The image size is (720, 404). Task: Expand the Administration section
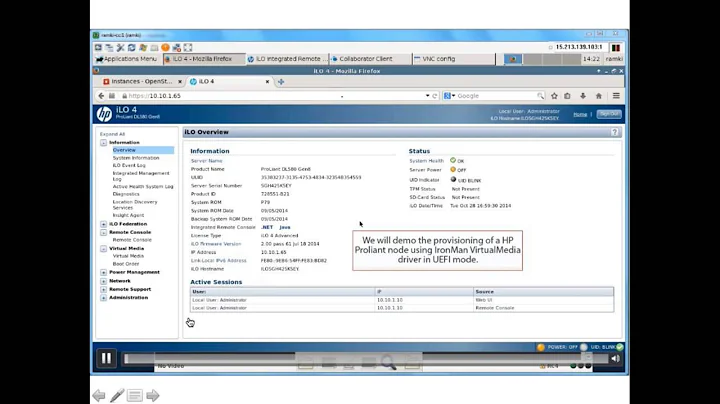coord(103,297)
